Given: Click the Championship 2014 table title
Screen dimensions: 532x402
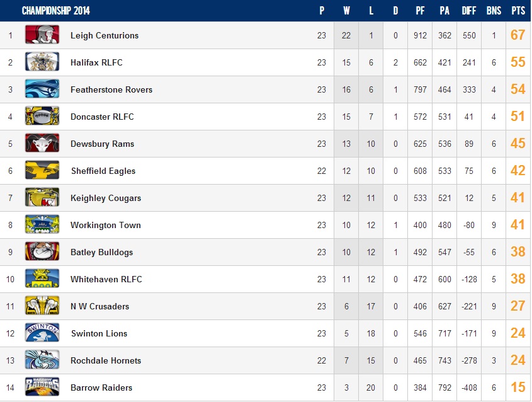Looking at the screenshot, I should pos(55,11).
